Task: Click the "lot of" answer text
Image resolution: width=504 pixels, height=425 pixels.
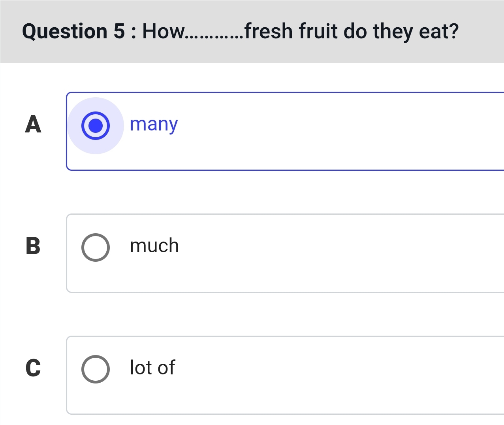Action: [152, 368]
